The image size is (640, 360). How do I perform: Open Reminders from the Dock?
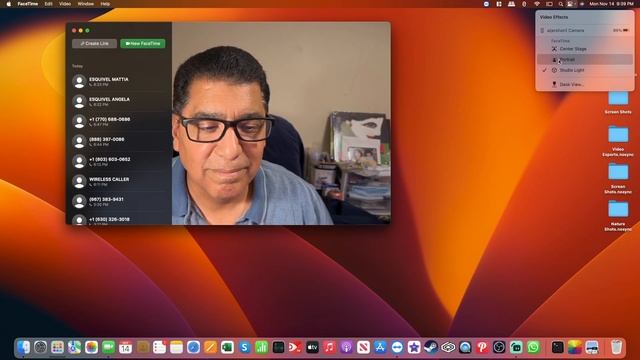pos(159,347)
